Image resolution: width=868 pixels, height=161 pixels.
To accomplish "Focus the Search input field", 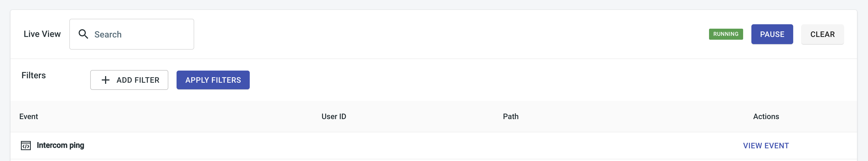I will [132, 34].
